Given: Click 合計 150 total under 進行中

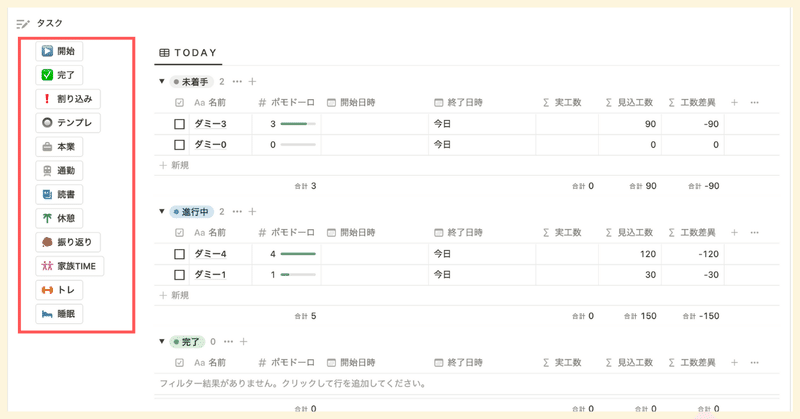Looking at the screenshot, I should click(x=640, y=316).
